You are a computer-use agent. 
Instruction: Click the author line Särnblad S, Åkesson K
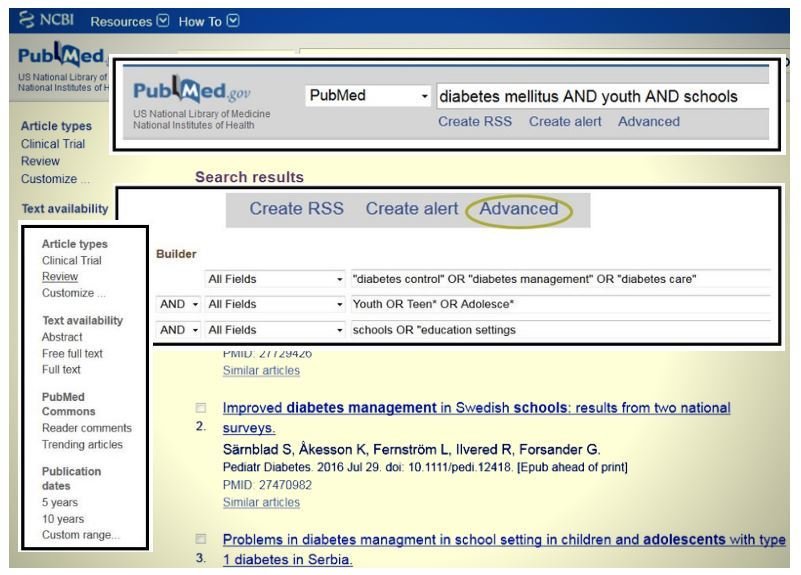click(x=411, y=449)
